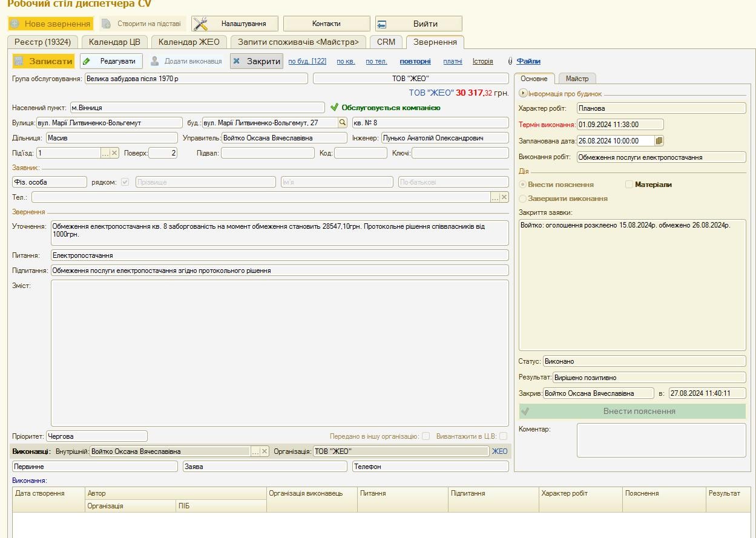The height and width of the screenshot is (538, 756).
Task: Click the Коментар text field
Action: pos(661,440)
